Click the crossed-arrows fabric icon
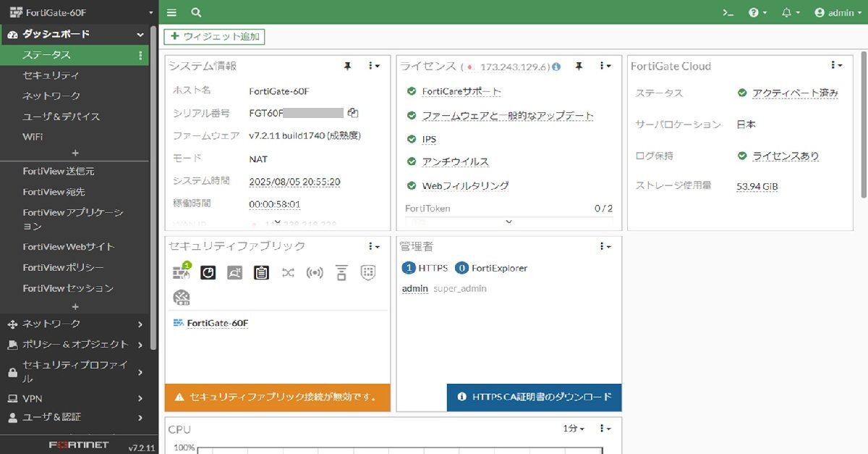The width and height of the screenshot is (868, 454). pos(288,272)
